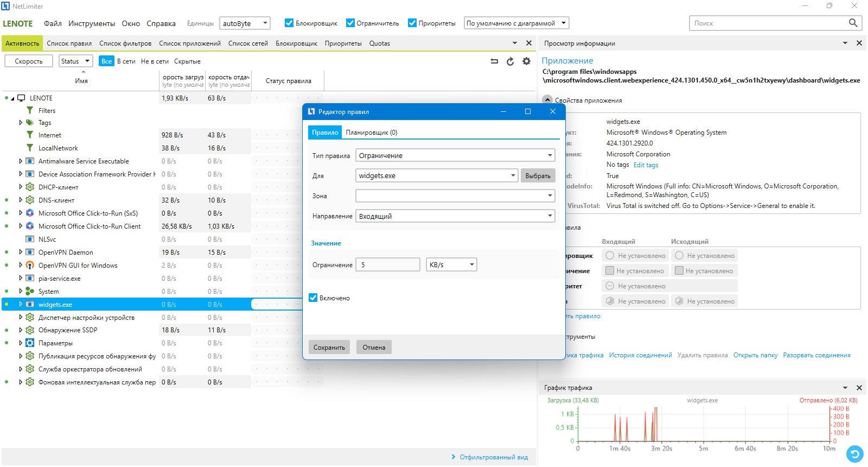The width and height of the screenshot is (868, 467).
Task: Select outgoing blocker Не установлено radio button
Action: (679, 255)
